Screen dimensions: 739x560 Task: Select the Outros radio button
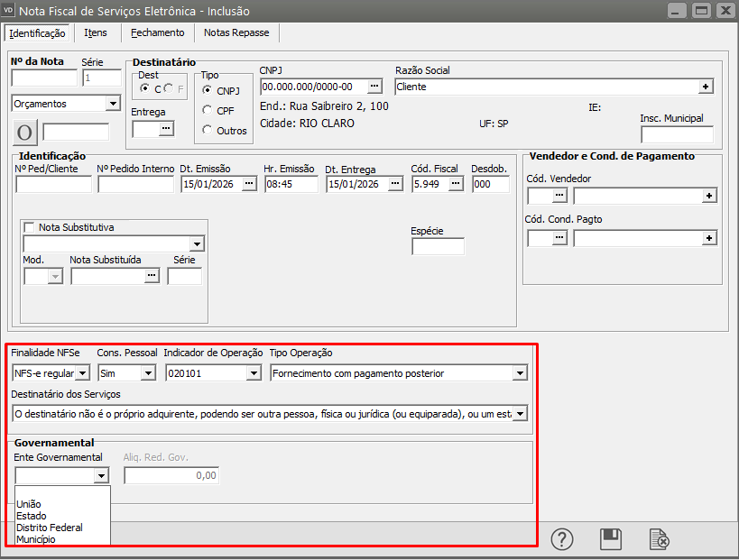click(x=208, y=130)
